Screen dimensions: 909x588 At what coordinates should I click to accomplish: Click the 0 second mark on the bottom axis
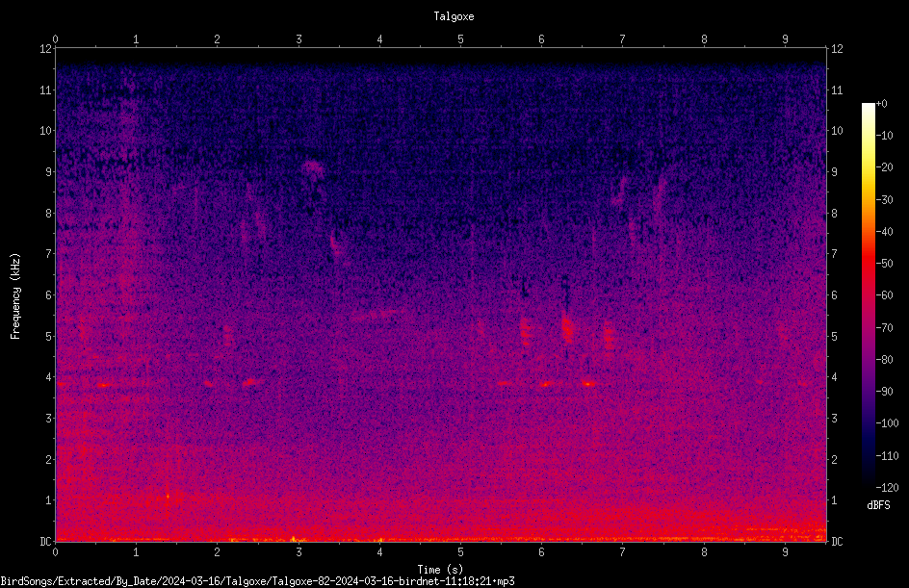[x=55, y=552]
